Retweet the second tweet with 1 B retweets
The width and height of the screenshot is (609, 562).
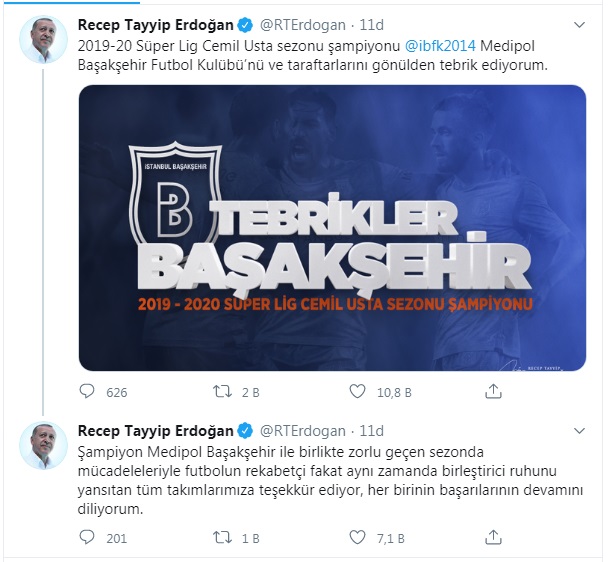(x=223, y=538)
